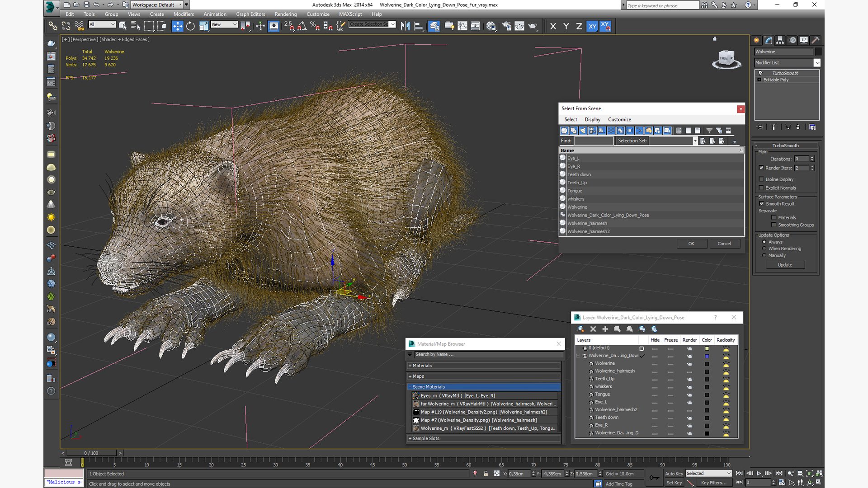Select the Select and Link tool
Screen dimensions: 868x488
click(x=53, y=26)
